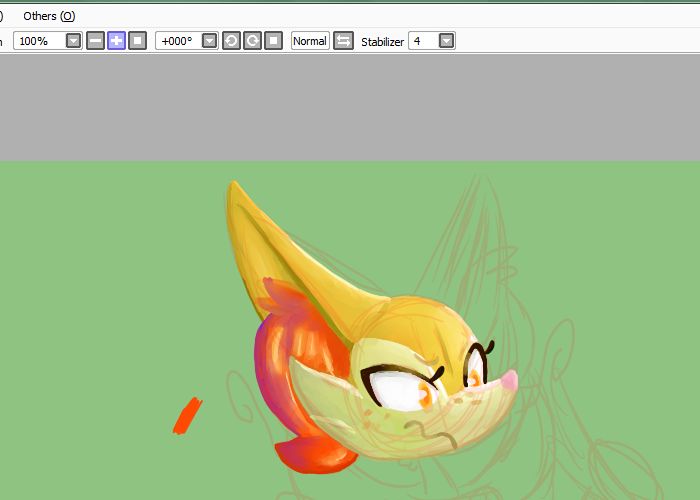This screenshot has height=500, width=700.
Task: Click the Normal button
Action: [x=310, y=41]
